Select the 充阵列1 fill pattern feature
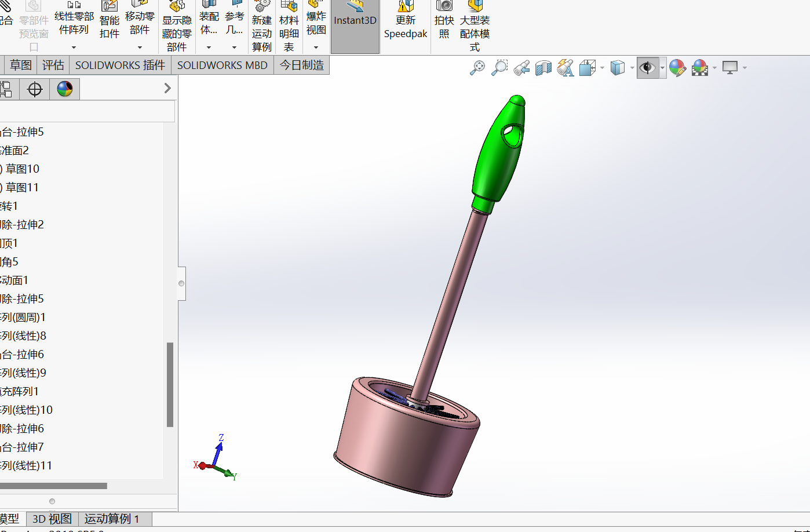This screenshot has width=810, height=532. click(x=20, y=391)
